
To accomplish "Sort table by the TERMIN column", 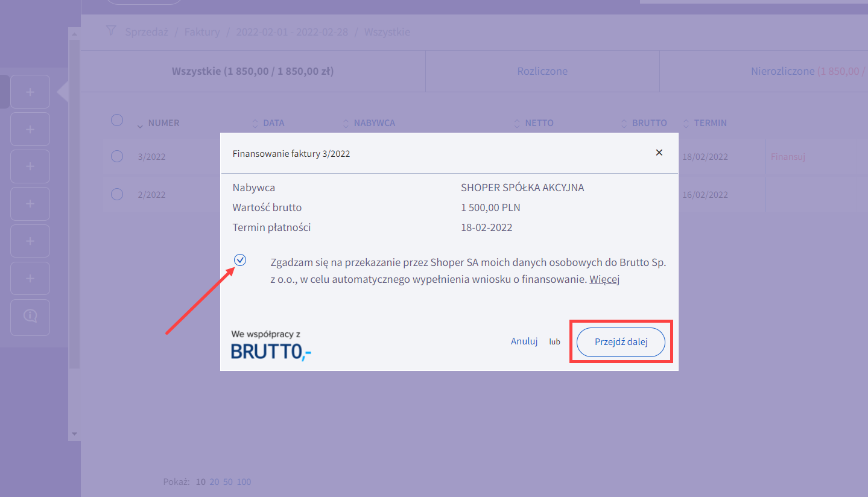I will click(710, 123).
